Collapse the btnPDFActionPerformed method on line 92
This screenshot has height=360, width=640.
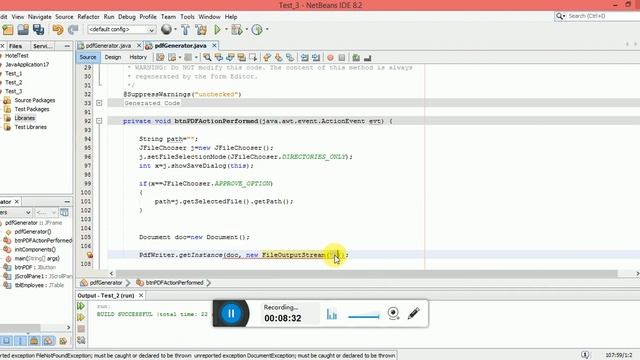99,121
